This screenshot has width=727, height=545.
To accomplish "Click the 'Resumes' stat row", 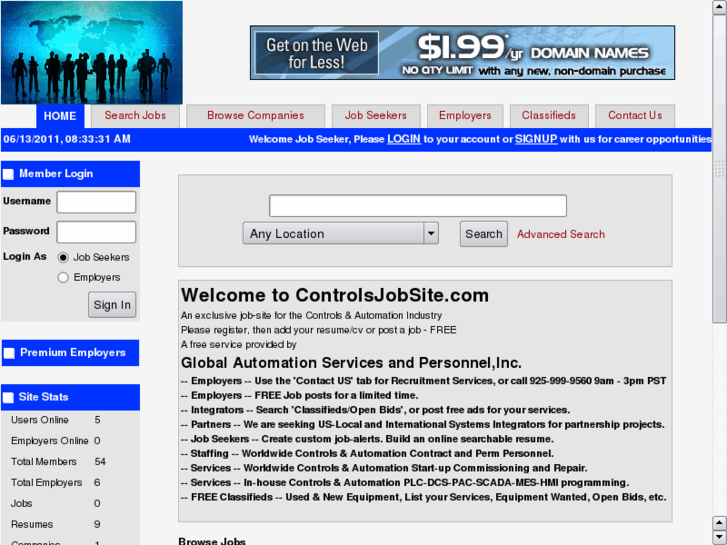I will pos(56,524).
